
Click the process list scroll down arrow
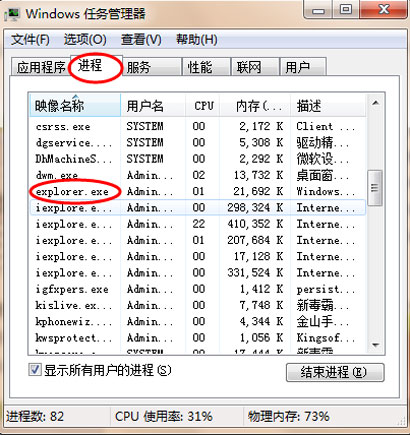376,345
